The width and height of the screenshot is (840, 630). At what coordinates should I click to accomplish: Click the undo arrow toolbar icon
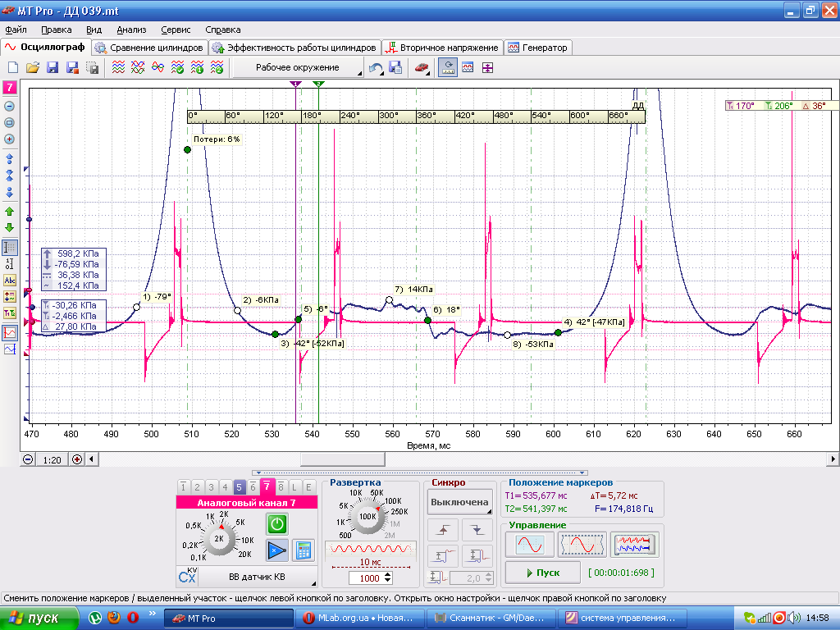376,67
